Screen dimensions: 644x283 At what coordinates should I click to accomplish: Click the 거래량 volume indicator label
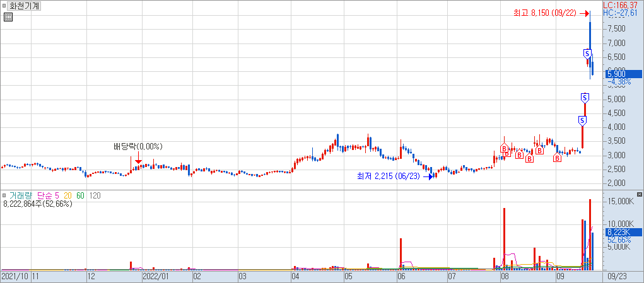click(21, 195)
